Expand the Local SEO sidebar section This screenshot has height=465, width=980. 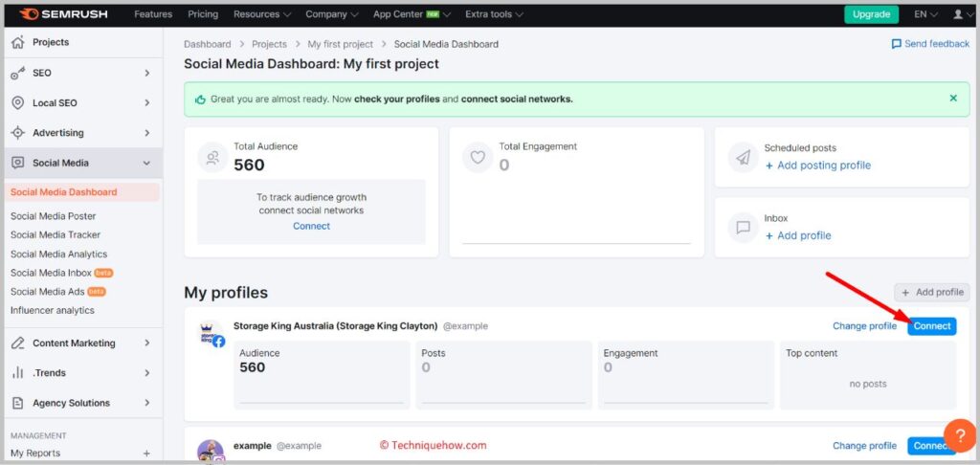(147, 103)
